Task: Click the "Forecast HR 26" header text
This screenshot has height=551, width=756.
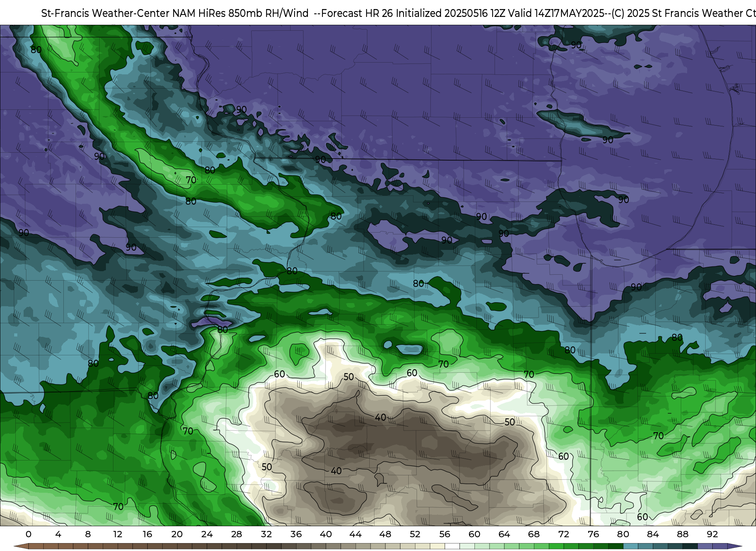Action: (x=357, y=13)
